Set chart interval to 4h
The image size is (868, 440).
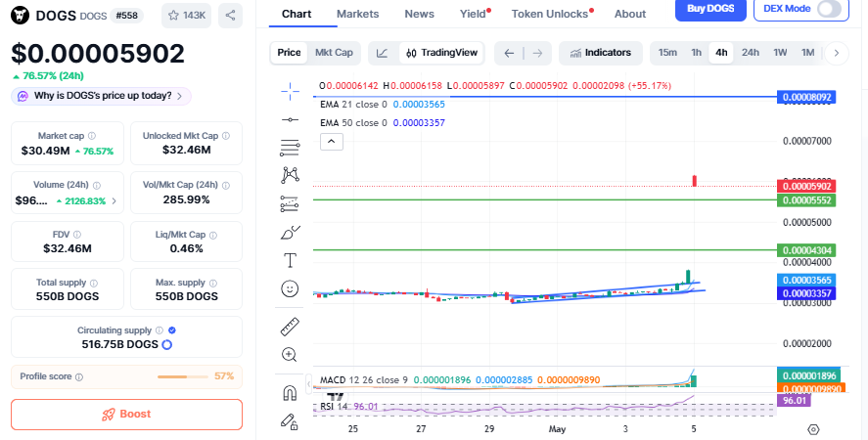coord(721,53)
